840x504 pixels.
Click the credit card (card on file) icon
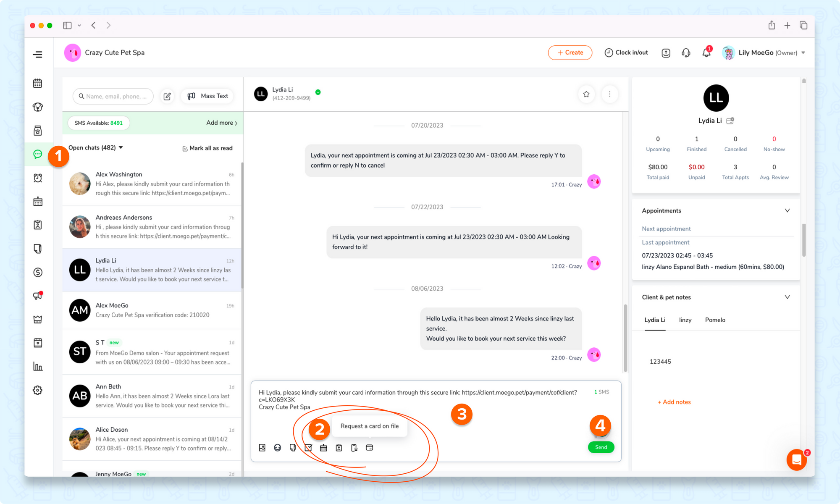pyautogui.click(x=370, y=448)
